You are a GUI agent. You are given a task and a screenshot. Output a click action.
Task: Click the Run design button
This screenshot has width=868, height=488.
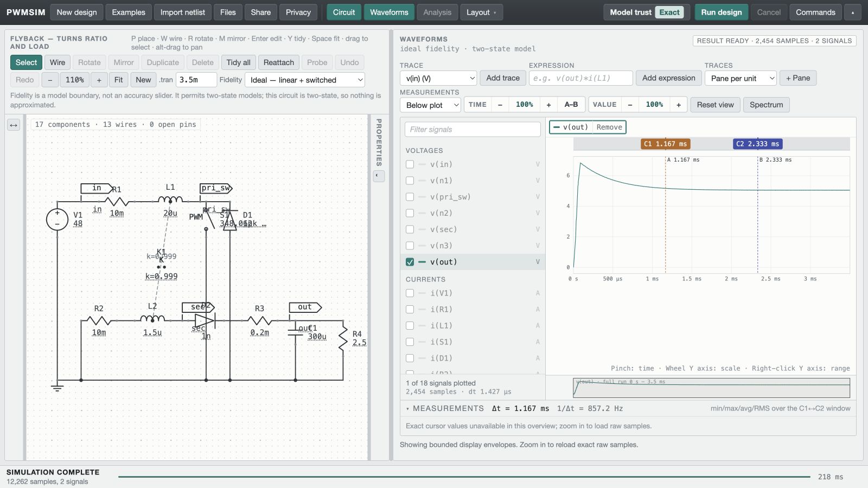[x=722, y=12]
